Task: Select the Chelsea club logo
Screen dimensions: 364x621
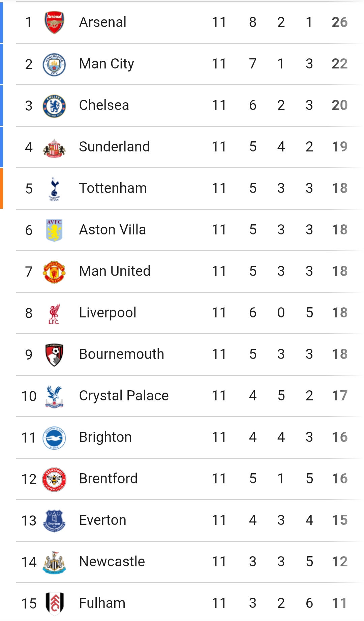Action: [54, 106]
